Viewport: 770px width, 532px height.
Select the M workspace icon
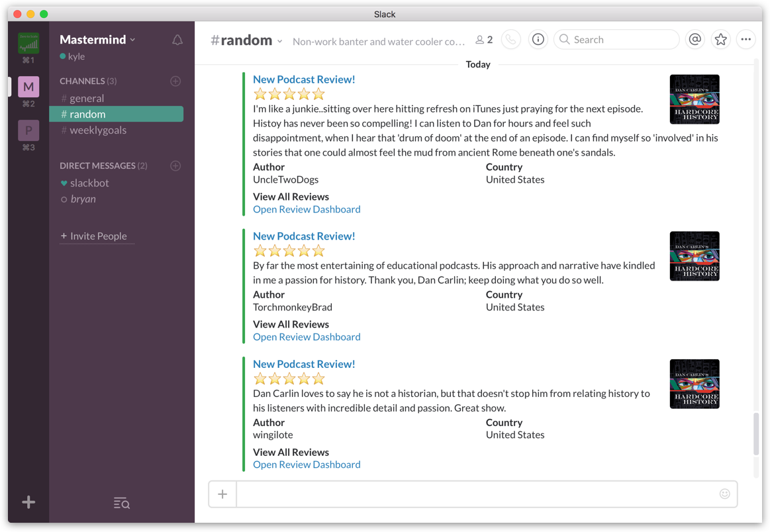[x=28, y=87]
